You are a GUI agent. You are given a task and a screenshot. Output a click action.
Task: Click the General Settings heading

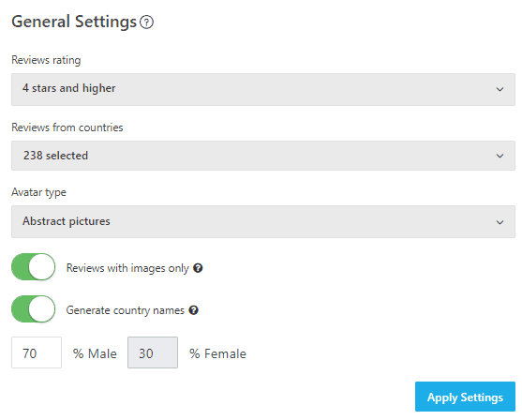tap(74, 22)
